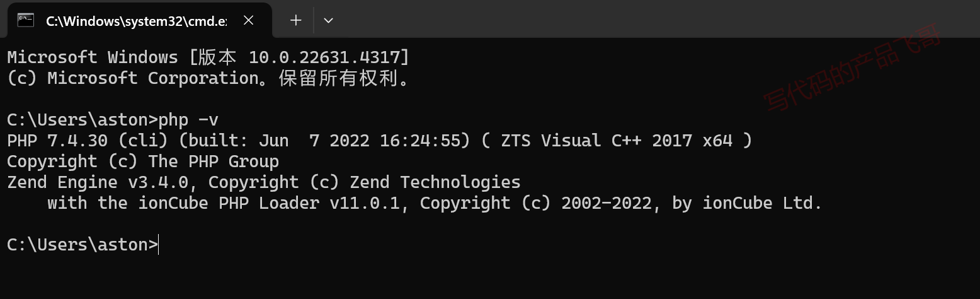Click the cmd icon in the tab

(x=25, y=20)
